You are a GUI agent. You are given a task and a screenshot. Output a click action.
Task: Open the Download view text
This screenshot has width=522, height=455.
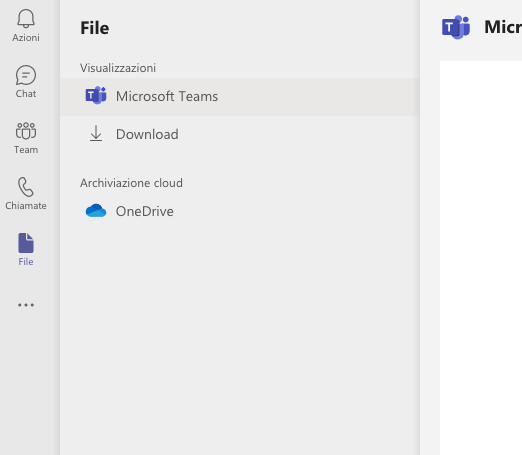pyautogui.click(x=147, y=134)
